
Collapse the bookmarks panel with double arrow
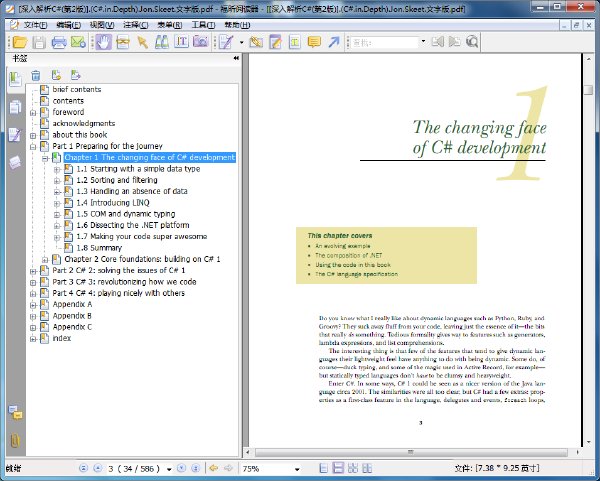[236, 58]
